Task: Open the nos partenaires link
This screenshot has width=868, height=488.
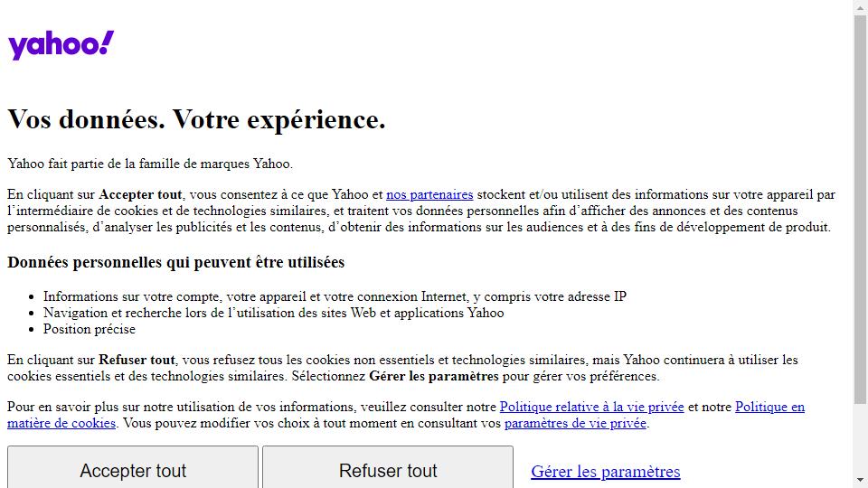Action: click(x=429, y=195)
